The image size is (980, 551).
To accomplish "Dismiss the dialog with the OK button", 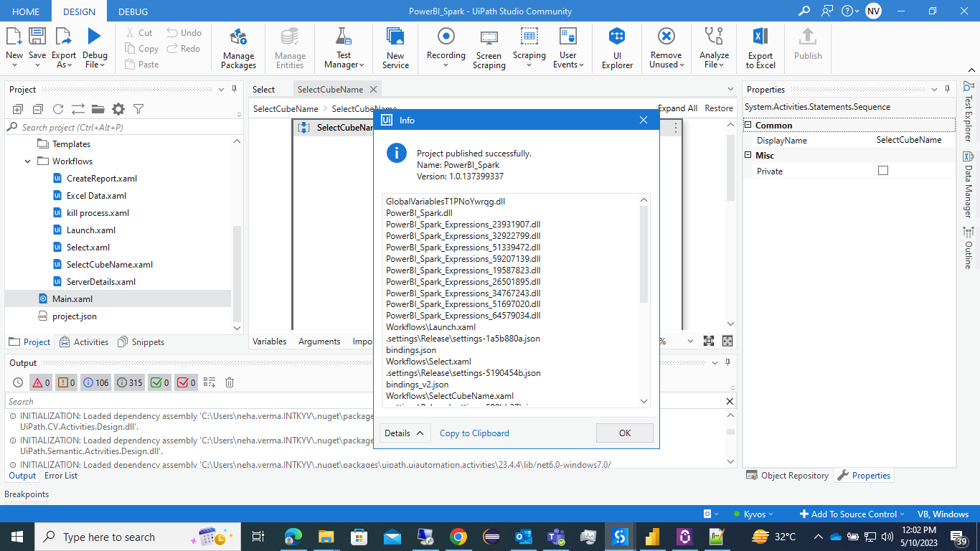I will coord(624,433).
